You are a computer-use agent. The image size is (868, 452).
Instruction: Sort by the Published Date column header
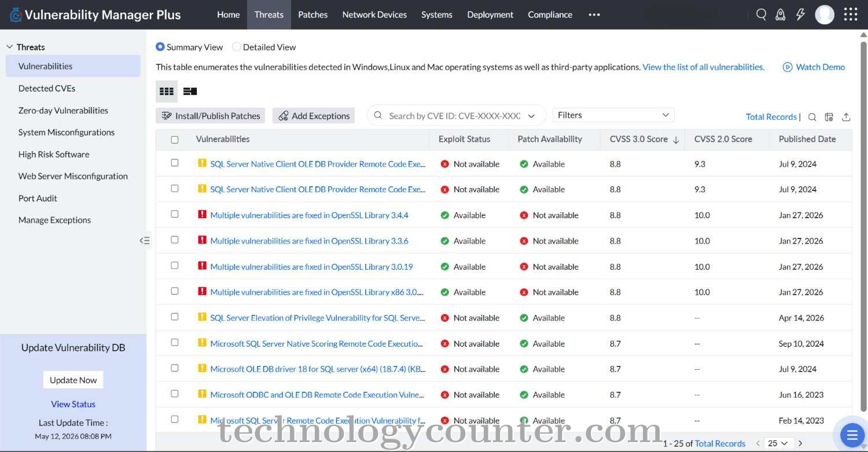(x=807, y=139)
